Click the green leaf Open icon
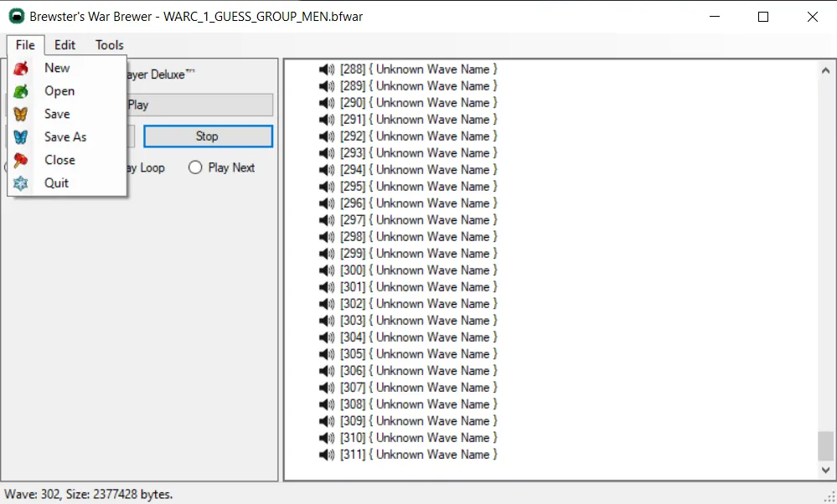This screenshot has width=837, height=504. coord(21,91)
